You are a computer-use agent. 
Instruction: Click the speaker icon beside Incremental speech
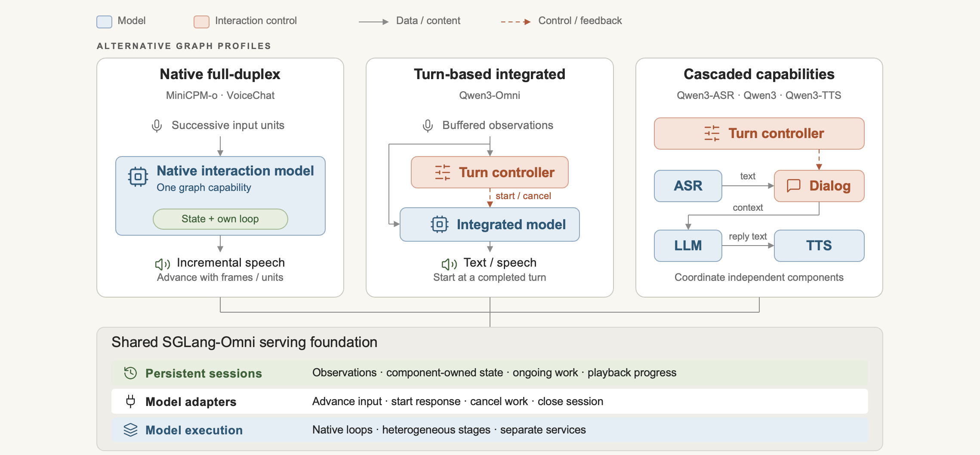point(163,264)
